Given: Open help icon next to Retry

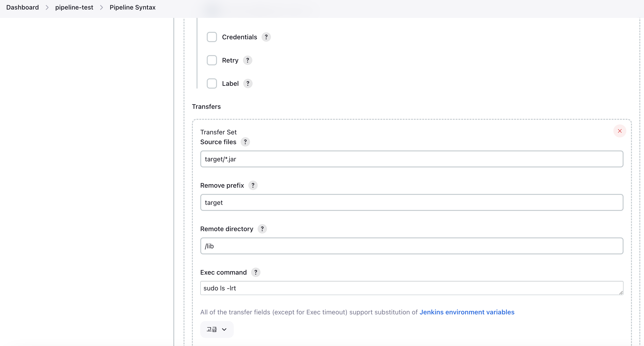Looking at the screenshot, I should pos(247,60).
